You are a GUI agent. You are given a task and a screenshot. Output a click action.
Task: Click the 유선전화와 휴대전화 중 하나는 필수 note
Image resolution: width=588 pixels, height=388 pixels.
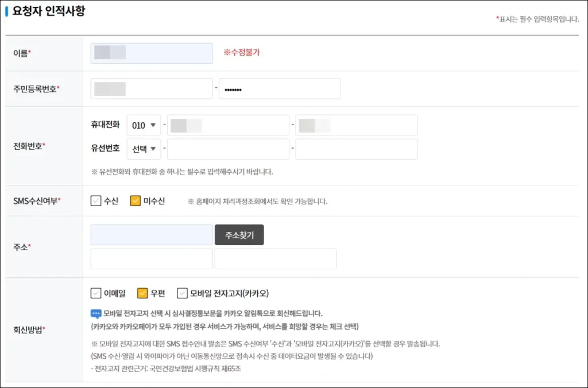tap(182, 172)
